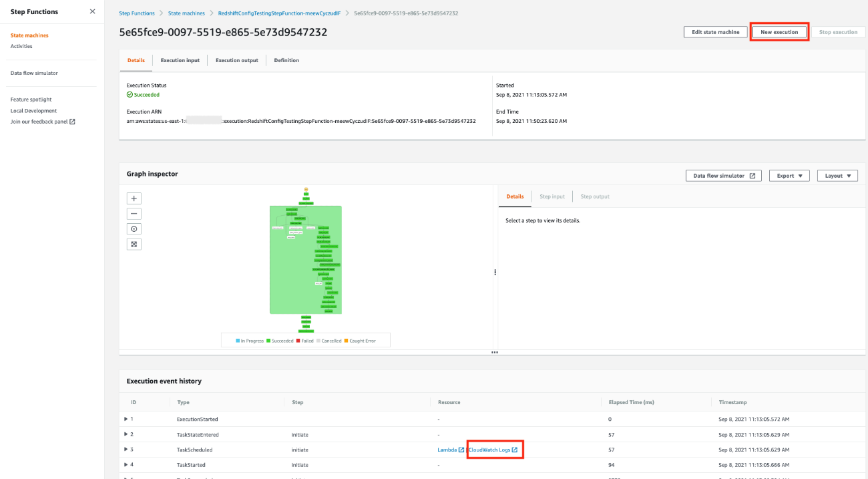The width and height of the screenshot is (868, 479).
Task: Go to State machines in sidebar
Action: pos(29,35)
